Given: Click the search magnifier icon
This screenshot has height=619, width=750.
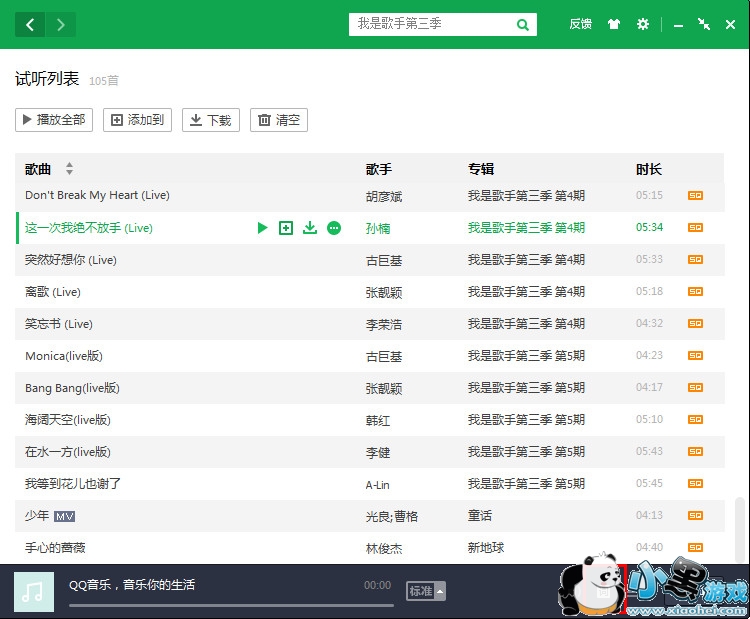Looking at the screenshot, I should coord(523,25).
